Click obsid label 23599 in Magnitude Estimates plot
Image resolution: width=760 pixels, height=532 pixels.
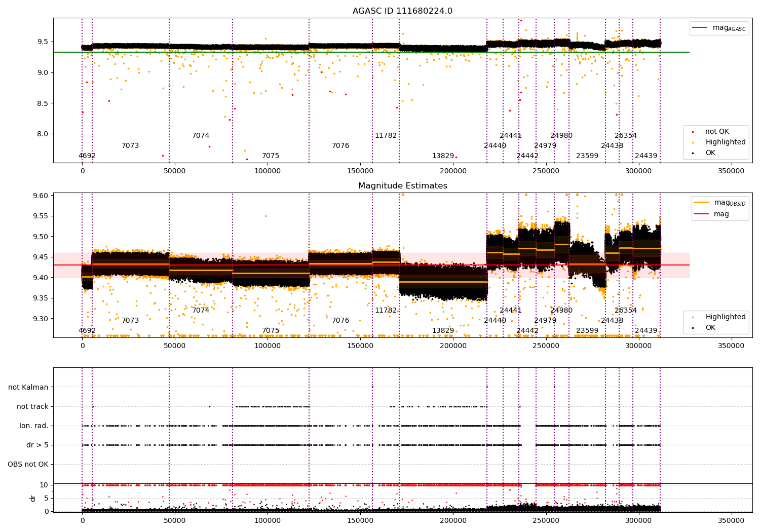(x=587, y=331)
